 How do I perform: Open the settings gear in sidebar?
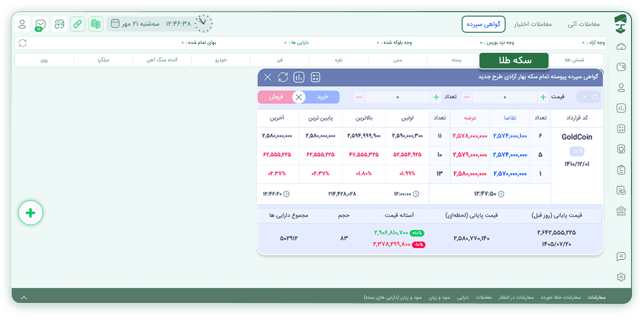[621, 277]
